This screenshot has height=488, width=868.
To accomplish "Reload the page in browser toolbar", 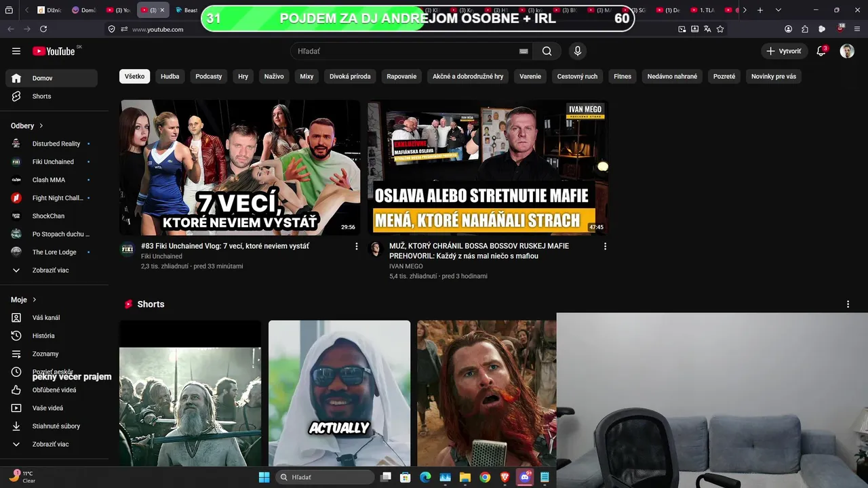I will [x=43, y=29].
